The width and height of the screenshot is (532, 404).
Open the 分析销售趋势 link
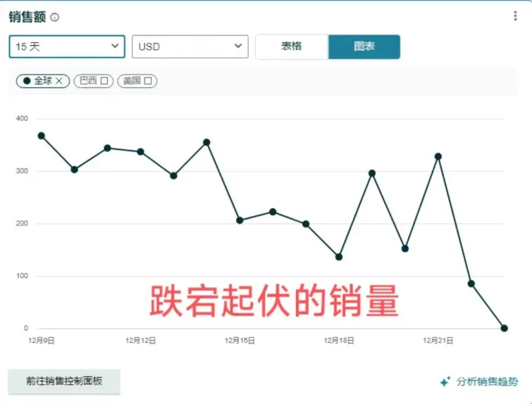point(478,381)
